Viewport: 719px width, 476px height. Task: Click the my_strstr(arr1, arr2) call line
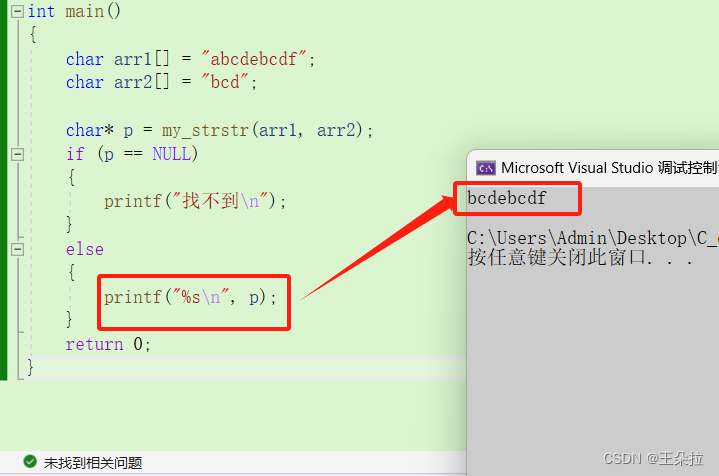(x=220, y=131)
